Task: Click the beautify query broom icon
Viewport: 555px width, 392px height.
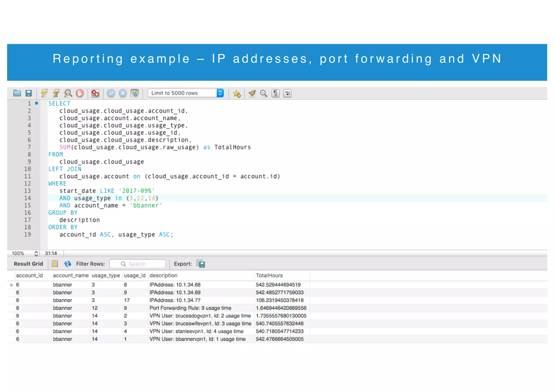Action: pyautogui.click(x=252, y=93)
